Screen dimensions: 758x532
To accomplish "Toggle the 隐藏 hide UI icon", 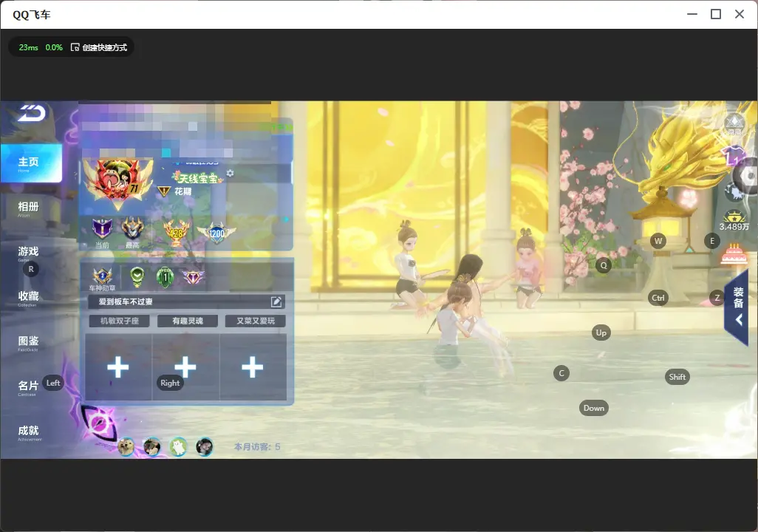I will tap(735, 125).
